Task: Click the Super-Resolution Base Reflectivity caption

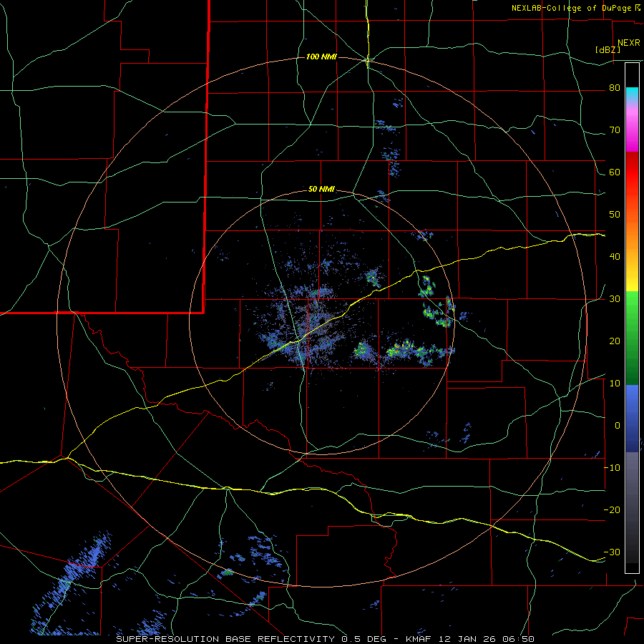Action: point(225,639)
